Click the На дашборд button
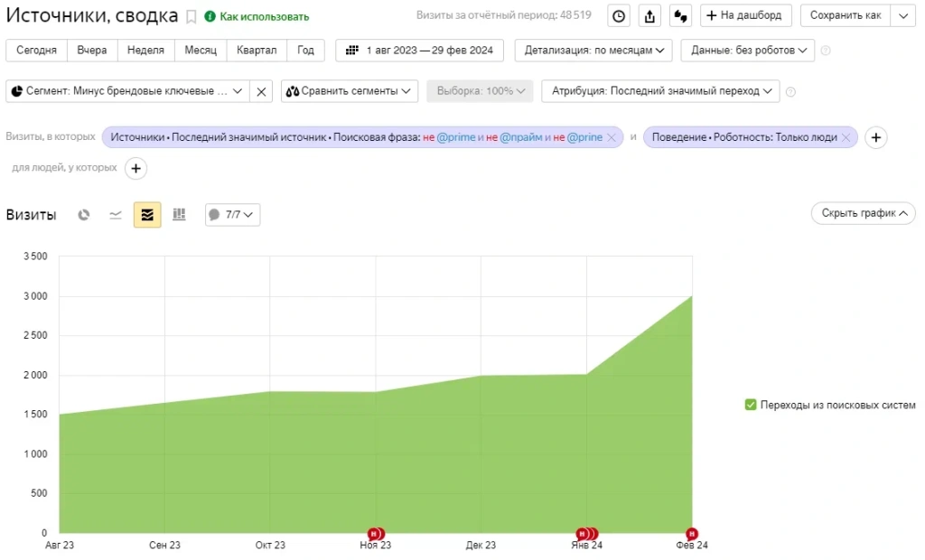 click(745, 15)
